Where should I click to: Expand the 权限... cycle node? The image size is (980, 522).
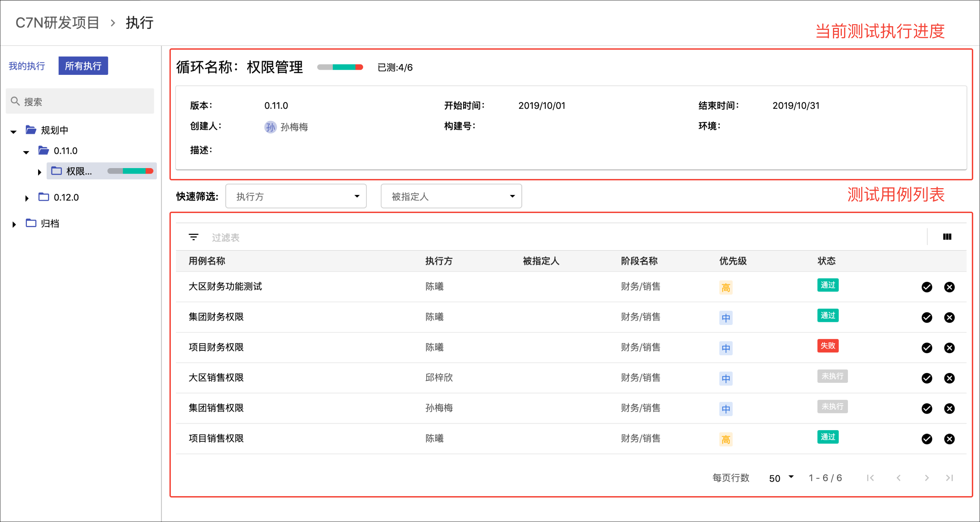click(39, 172)
